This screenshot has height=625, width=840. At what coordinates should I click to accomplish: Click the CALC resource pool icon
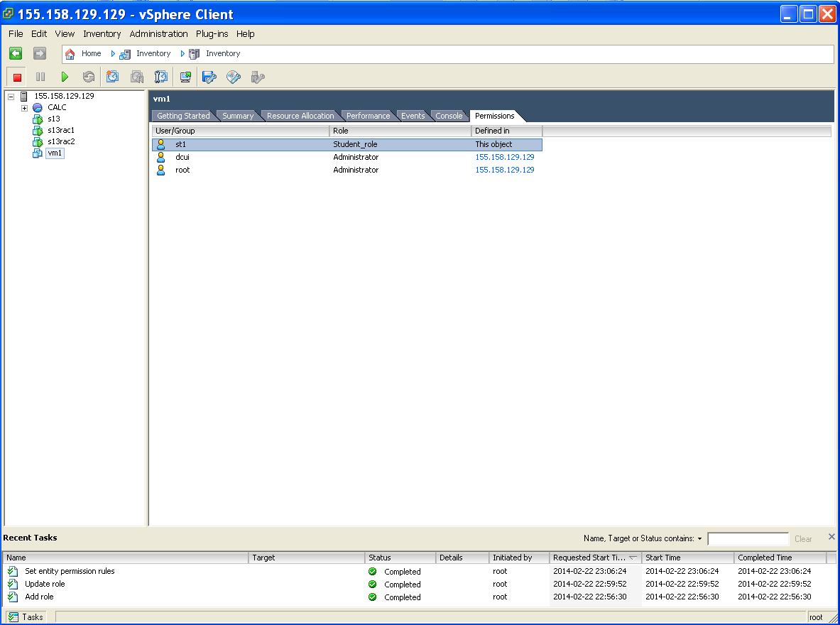pos(38,108)
